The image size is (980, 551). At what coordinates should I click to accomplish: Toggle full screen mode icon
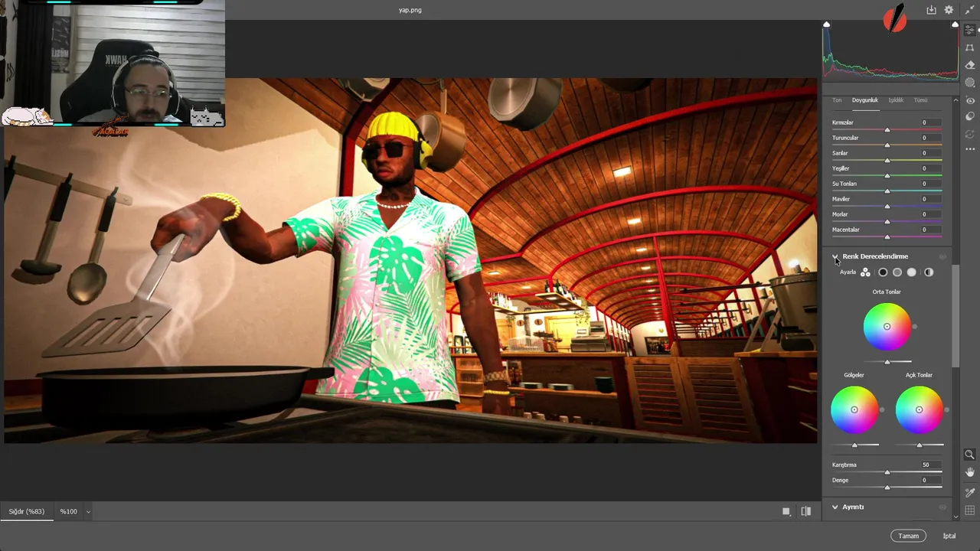pos(969,10)
